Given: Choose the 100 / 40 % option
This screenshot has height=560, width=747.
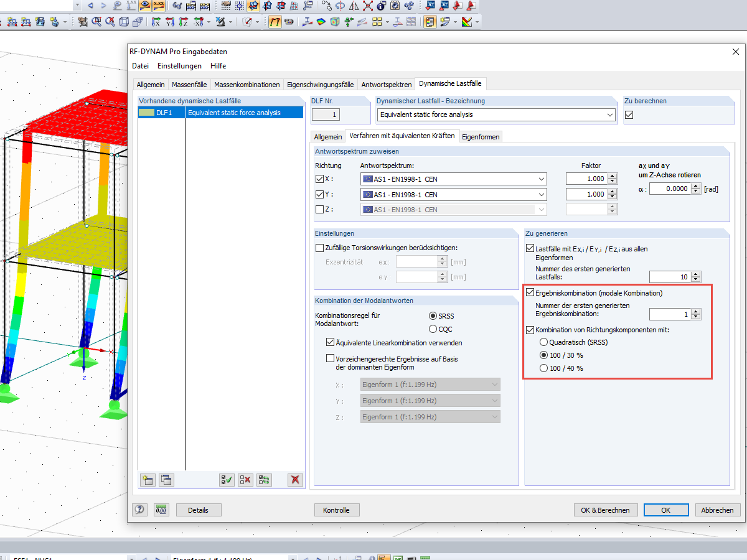Looking at the screenshot, I should click(x=543, y=368).
